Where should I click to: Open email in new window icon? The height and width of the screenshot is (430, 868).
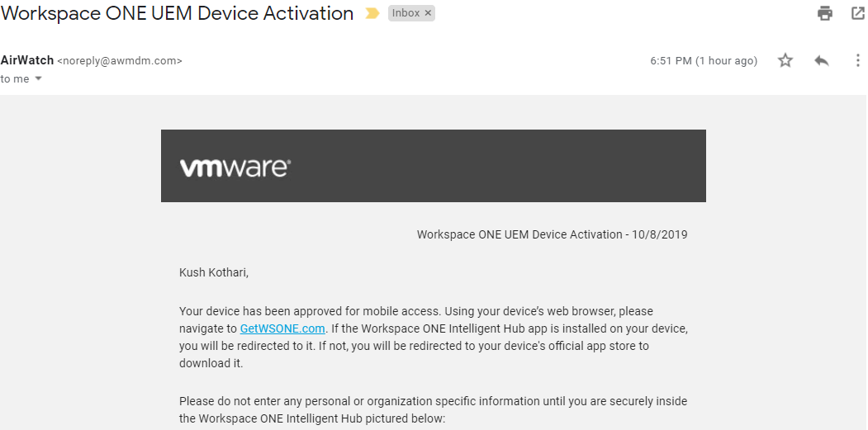pyautogui.click(x=858, y=13)
